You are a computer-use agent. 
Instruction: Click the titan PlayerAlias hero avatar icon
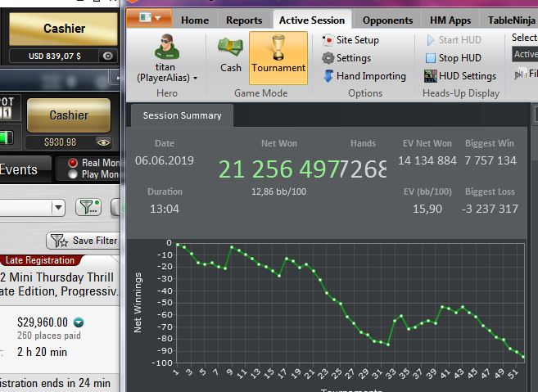tap(167, 47)
